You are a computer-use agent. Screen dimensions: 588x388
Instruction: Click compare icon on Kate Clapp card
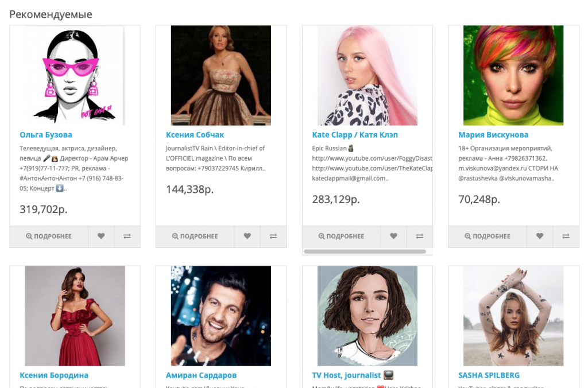point(420,236)
